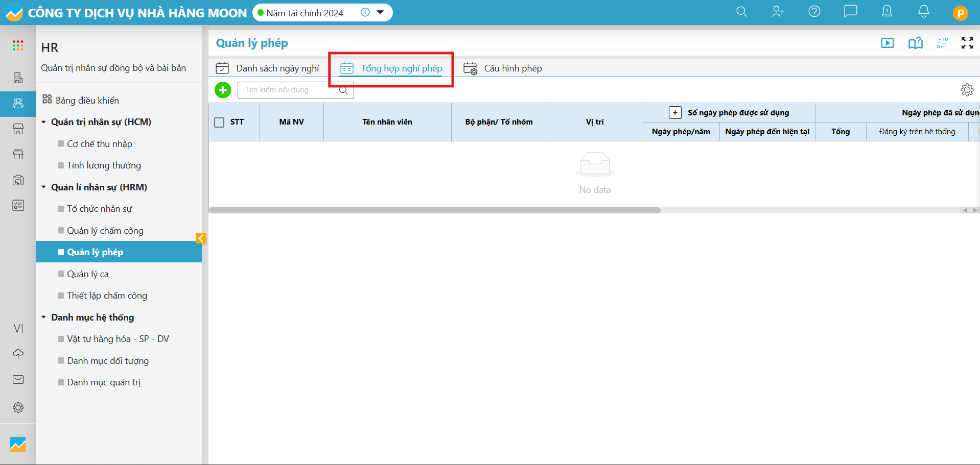
Task: Click the green add new record button
Action: click(x=223, y=90)
